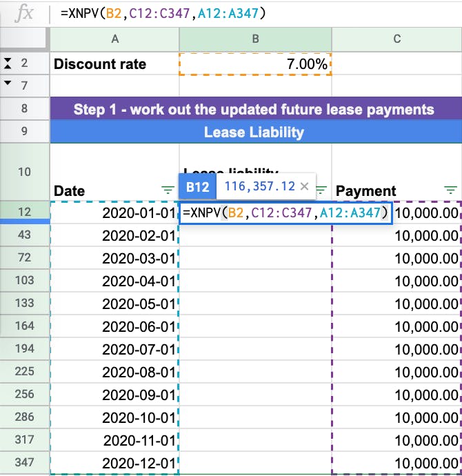Select empty lease liability cell in row 43
Viewport: 462px width, 476px height.
[255, 235]
